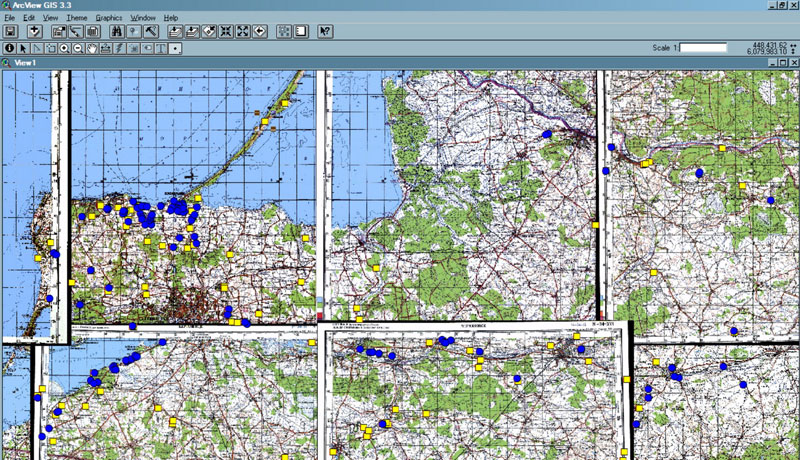
Task: Click the Scale input field
Action: [x=703, y=47]
